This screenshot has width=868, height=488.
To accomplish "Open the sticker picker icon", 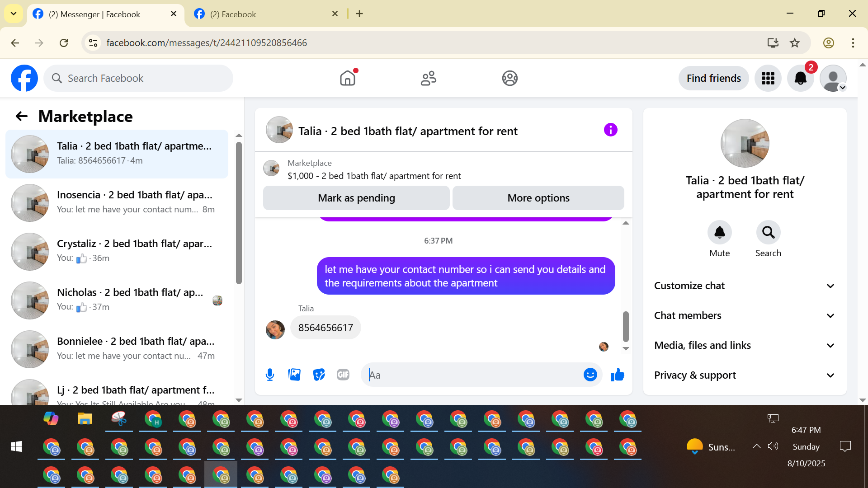I will click(x=319, y=375).
